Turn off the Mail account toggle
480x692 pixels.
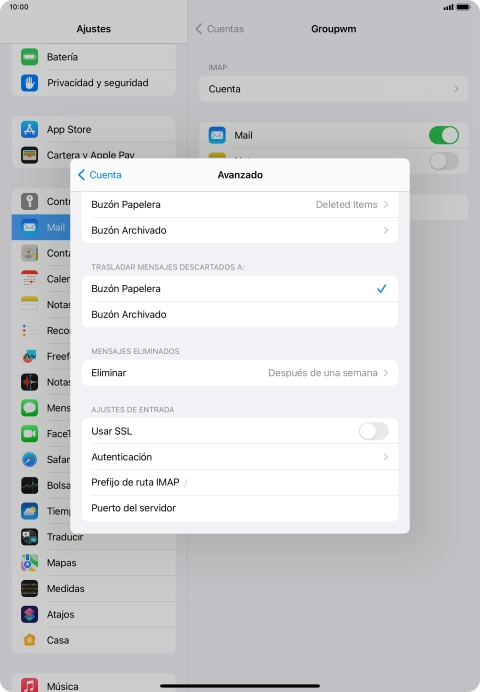click(444, 135)
